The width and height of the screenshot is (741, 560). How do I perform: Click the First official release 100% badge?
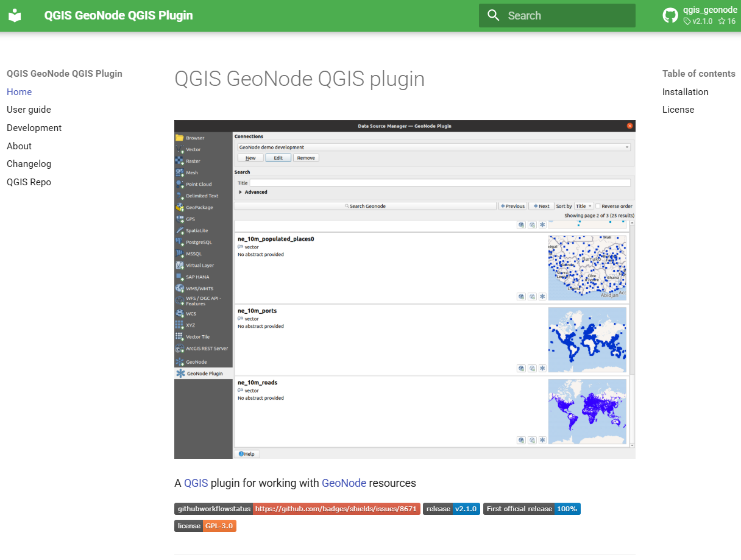pos(532,509)
